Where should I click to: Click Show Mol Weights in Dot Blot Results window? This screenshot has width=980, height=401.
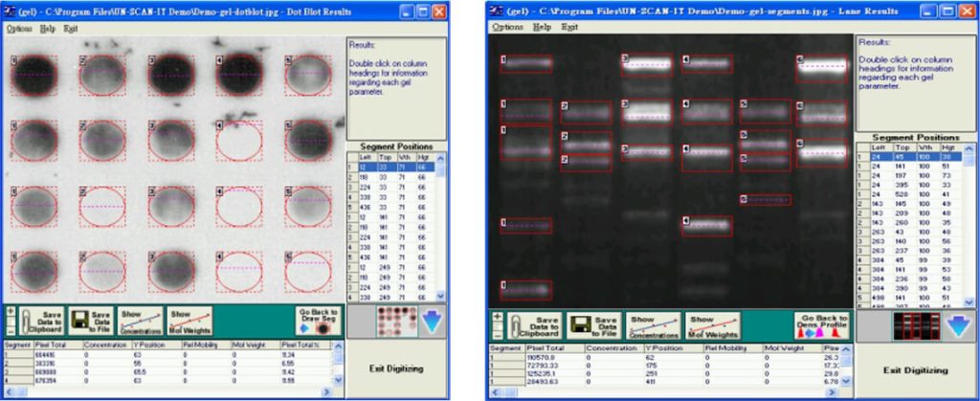190,321
